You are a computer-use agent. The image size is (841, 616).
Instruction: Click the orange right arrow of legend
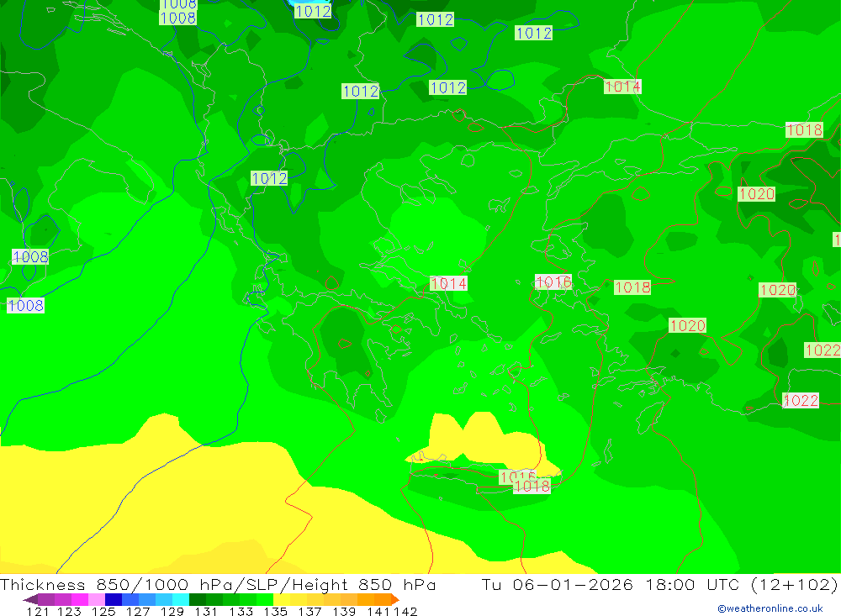(395, 599)
